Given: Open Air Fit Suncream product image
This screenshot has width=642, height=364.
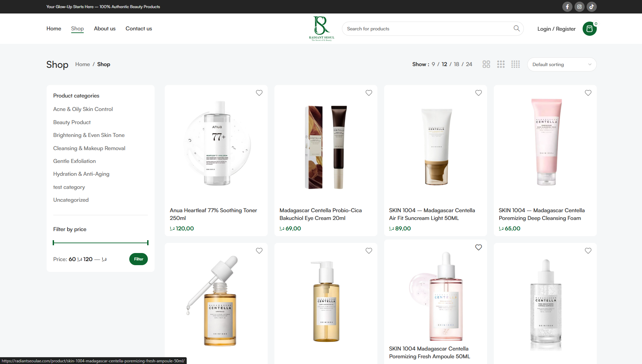Looking at the screenshot, I should pos(435,144).
